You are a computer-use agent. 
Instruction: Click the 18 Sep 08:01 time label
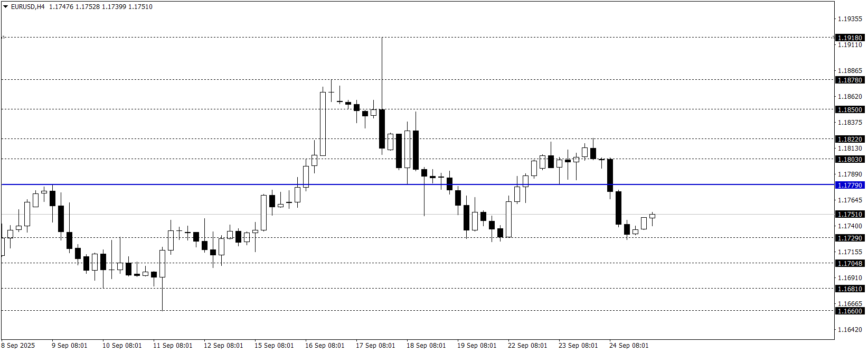(426, 346)
